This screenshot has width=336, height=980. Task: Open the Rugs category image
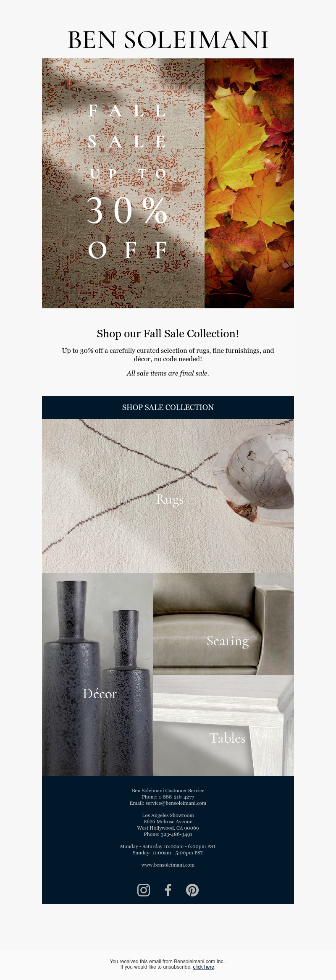[x=168, y=496]
